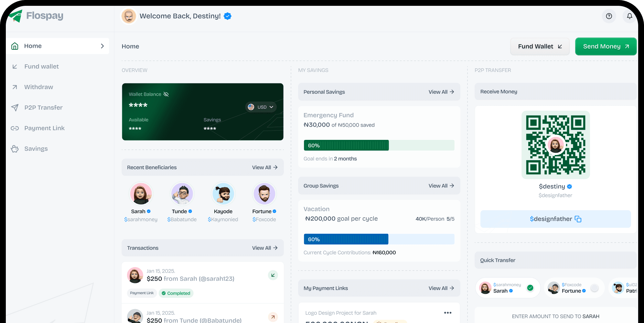Screen dimensions: 644x323
Task: View All Recent Beneficiaries
Action: coord(265,167)
